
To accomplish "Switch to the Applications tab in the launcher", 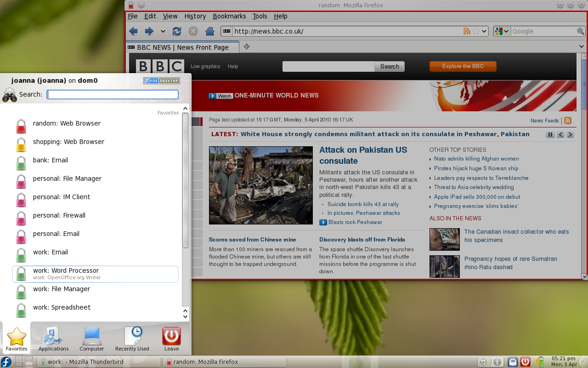I will point(54,339).
